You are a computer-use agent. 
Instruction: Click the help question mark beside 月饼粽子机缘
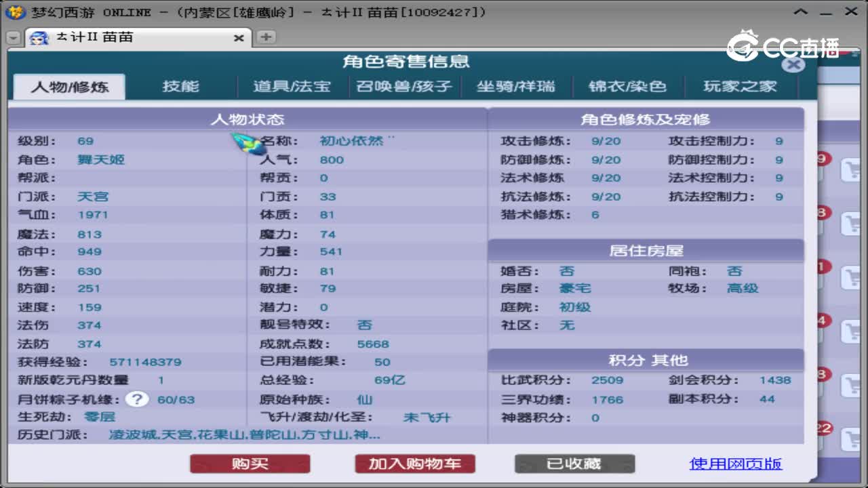coord(137,399)
